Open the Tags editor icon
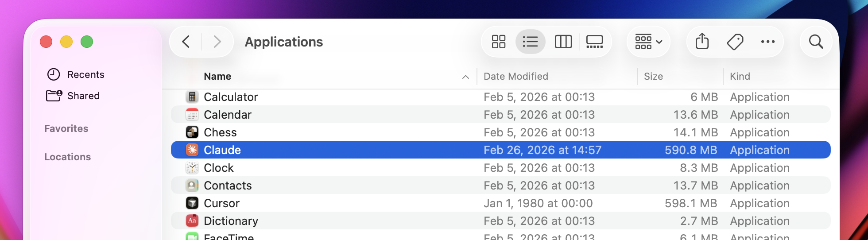 tap(735, 42)
